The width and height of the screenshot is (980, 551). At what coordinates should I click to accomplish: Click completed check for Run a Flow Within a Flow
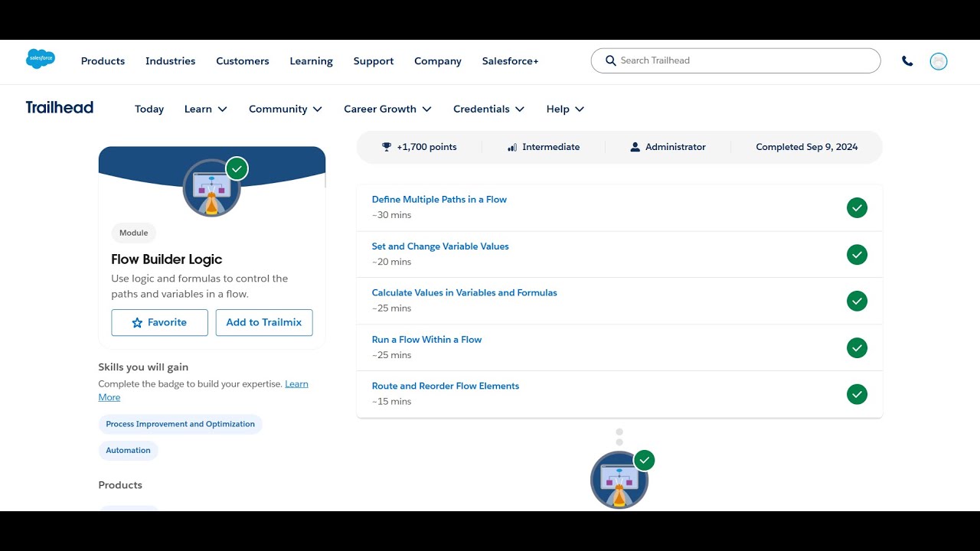point(857,347)
